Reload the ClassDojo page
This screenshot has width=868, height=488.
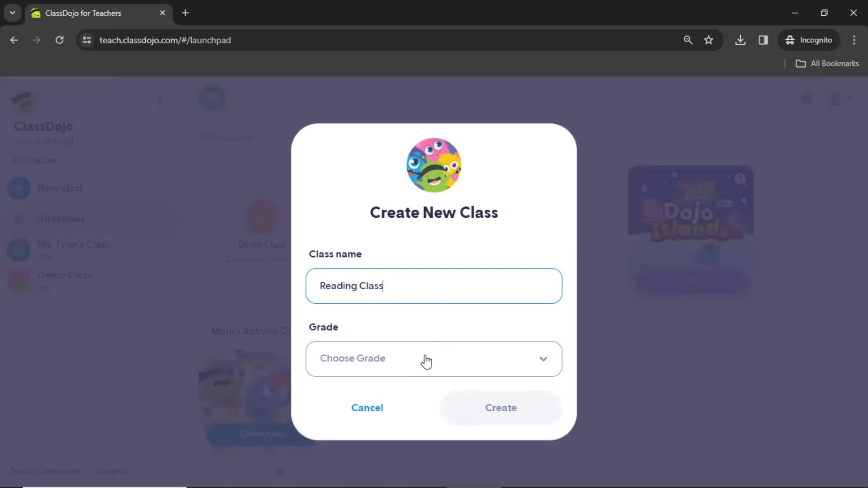point(59,40)
